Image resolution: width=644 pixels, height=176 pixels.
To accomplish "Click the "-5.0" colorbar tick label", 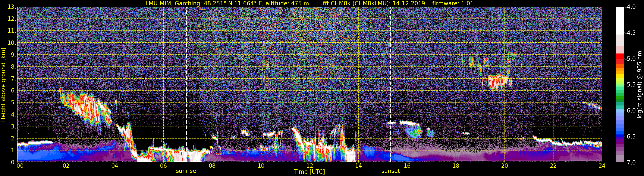I will 630,59.
